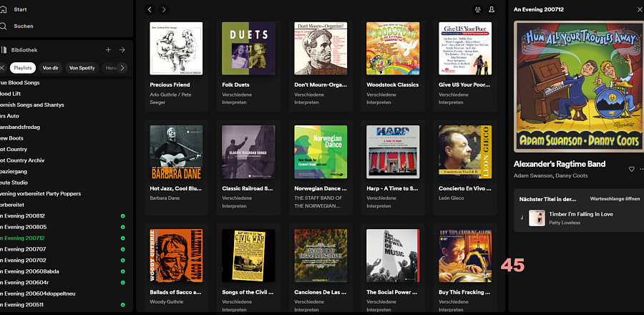Expand library with the arrow icon
The height and width of the screenshot is (315, 644).
coord(122,50)
